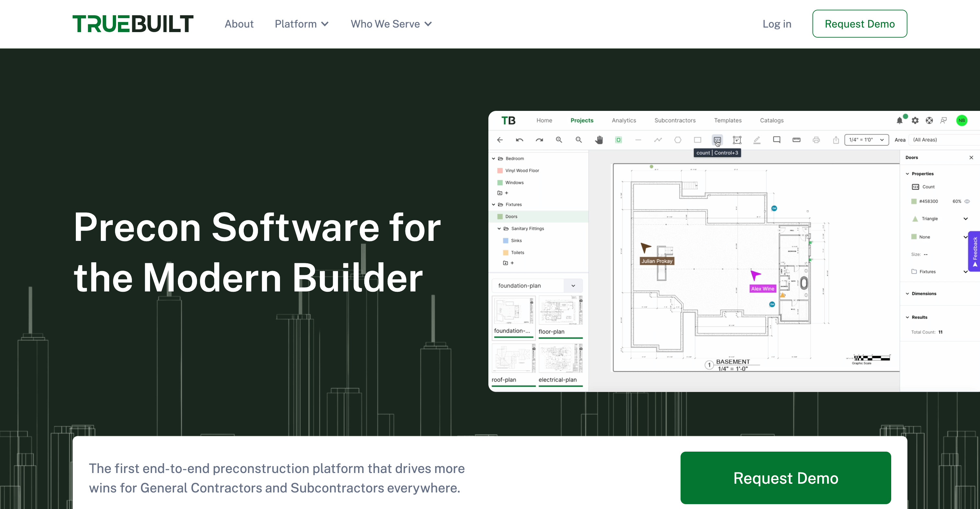Collapse the Bedroom folder
Image resolution: width=980 pixels, height=509 pixels.
click(x=494, y=158)
